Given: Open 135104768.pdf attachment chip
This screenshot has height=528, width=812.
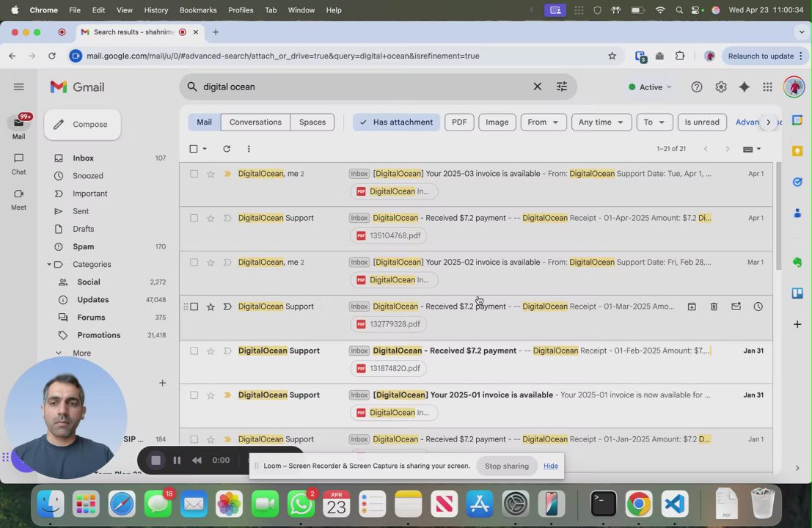Looking at the screenshot, I should (x=388, y=235).
